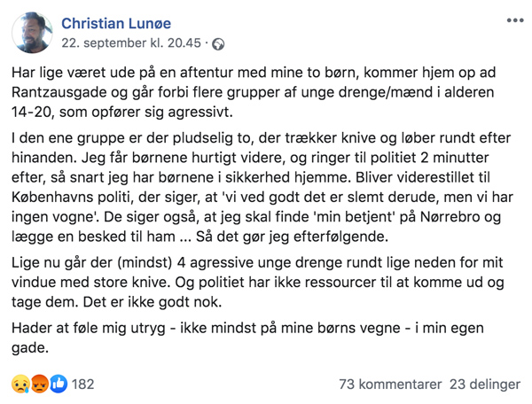Open Christian Lunøe's profile picture

click(x=32, y=33)
